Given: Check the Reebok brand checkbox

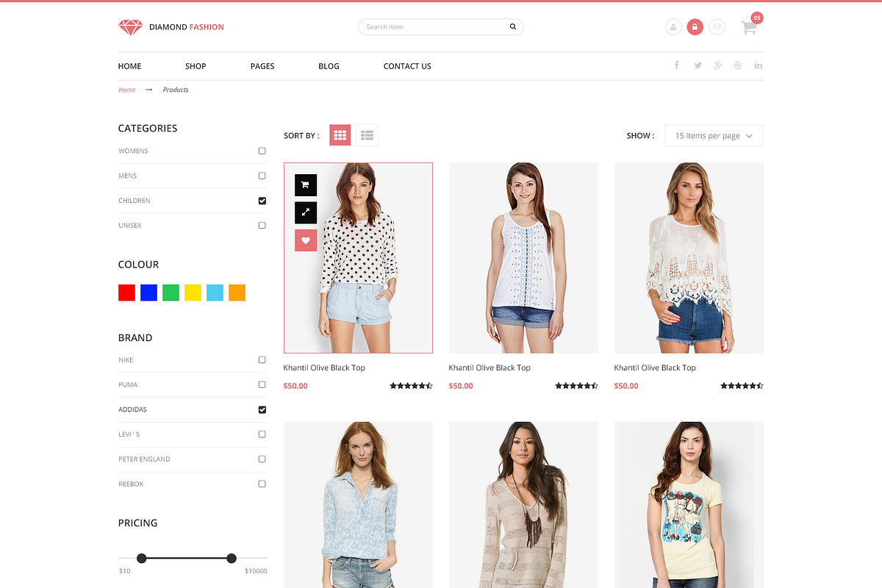Looking at the screenshot, I should tap(262, 484).
